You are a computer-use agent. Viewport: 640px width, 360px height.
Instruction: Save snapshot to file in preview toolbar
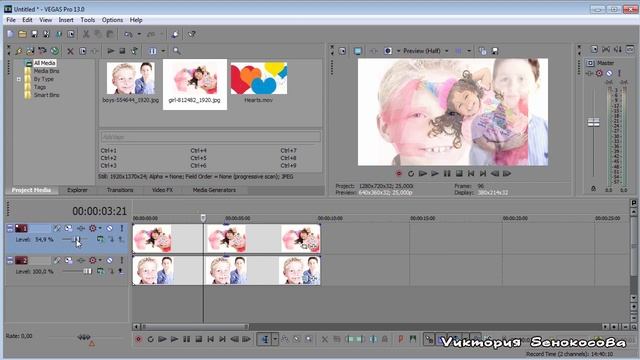point(495,51)
